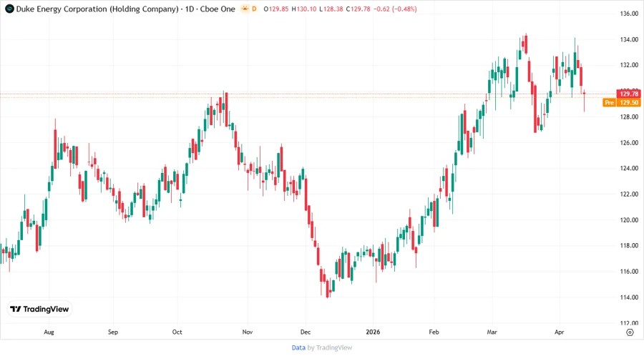Click the Aug label on time axis
Screen dimensions: 644x356
[49, 332]
